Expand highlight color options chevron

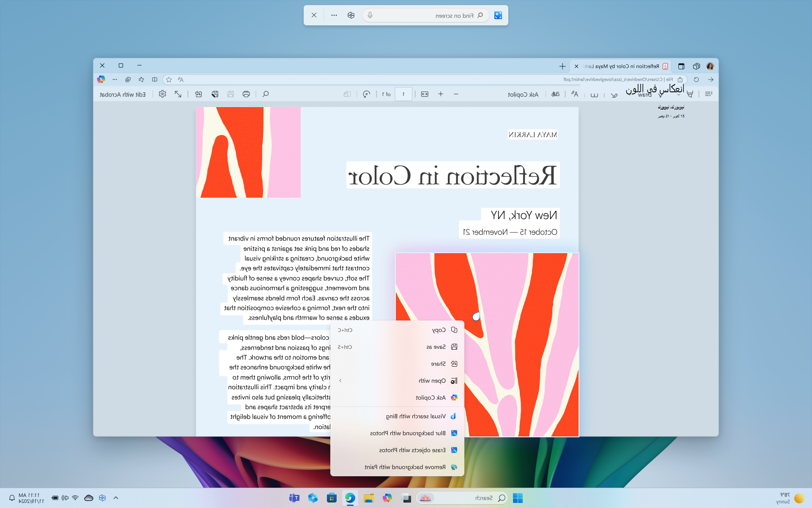[679, 94]
